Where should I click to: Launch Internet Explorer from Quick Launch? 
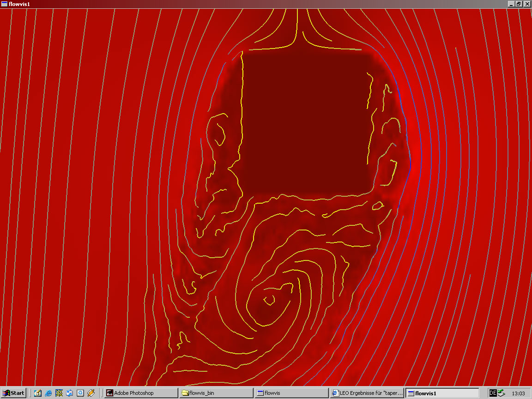48,393
